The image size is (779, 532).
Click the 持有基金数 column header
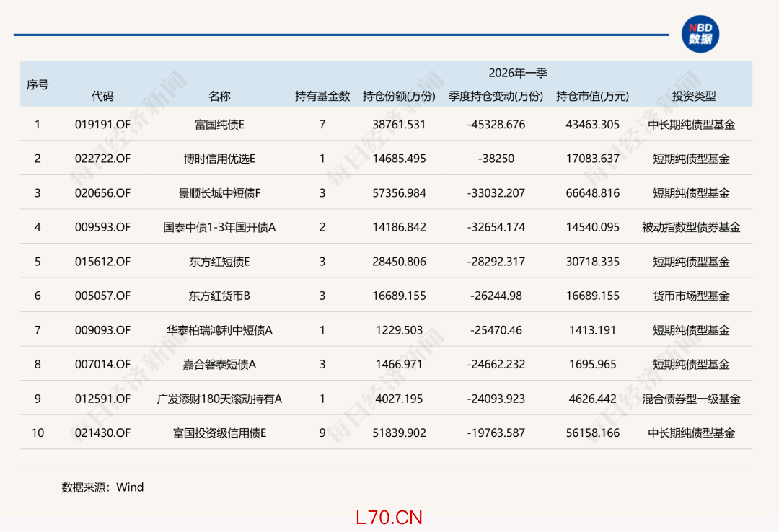322,96
